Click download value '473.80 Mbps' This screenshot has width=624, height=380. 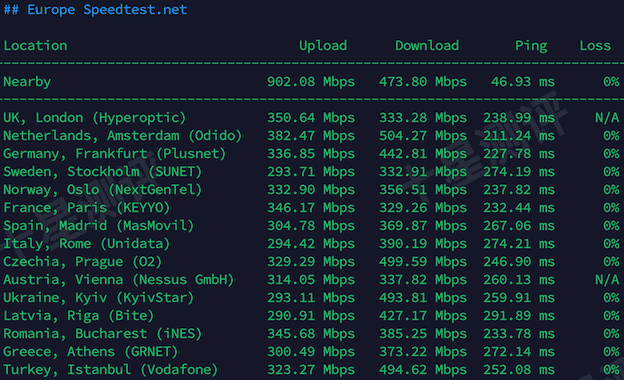tap(423, 82)
